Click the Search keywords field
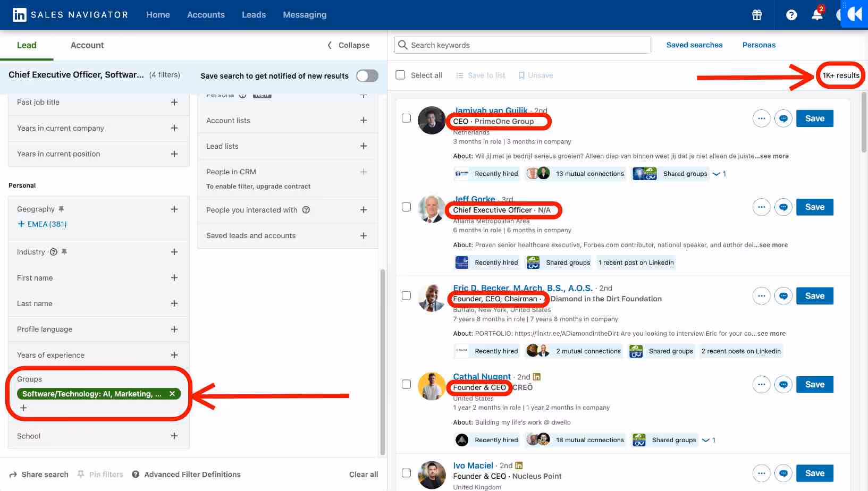The height and width of the screenshot is (491, 868). tap(523, 45)
